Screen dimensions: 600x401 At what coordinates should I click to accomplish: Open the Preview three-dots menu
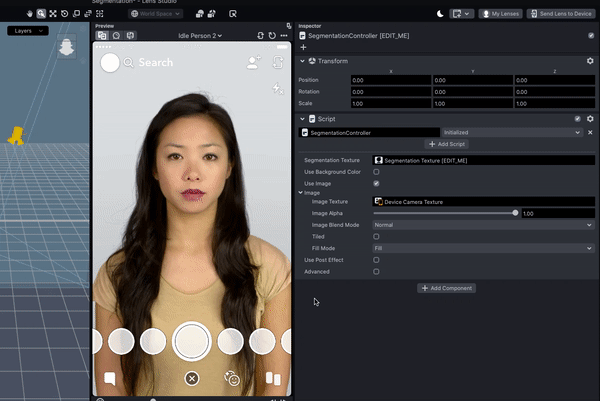(x=284, y=36)
